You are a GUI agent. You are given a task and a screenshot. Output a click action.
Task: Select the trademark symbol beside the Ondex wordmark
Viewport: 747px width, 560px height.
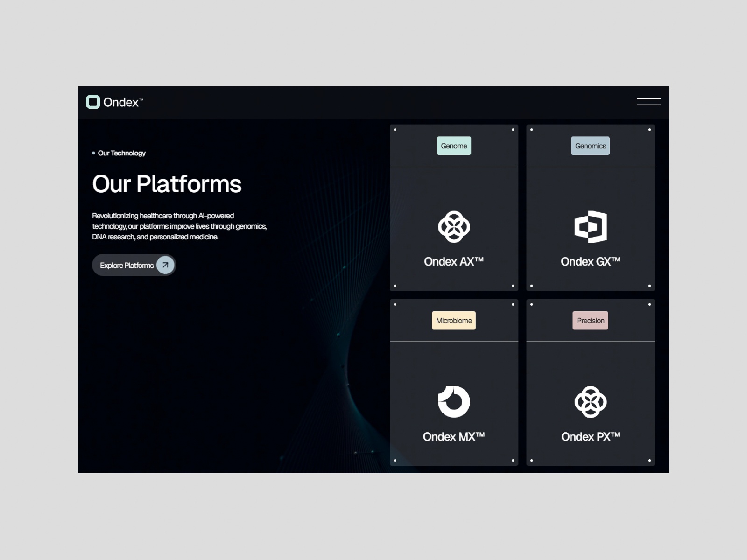pos(141,99)
